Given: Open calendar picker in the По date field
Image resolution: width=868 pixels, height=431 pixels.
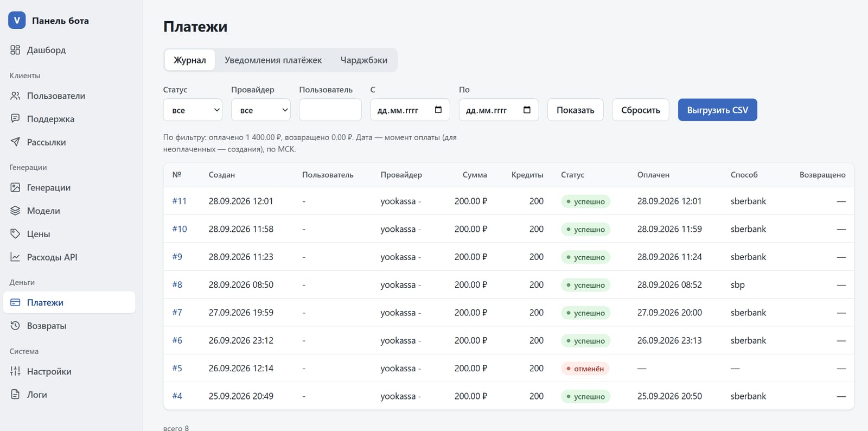Looking at the screenshot, I should click(x=527, y=110).
